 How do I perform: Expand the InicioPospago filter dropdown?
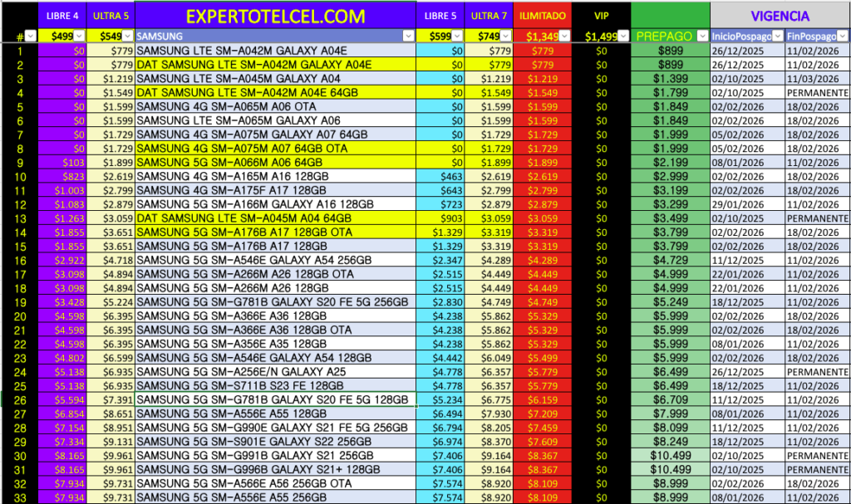[777, 36]
